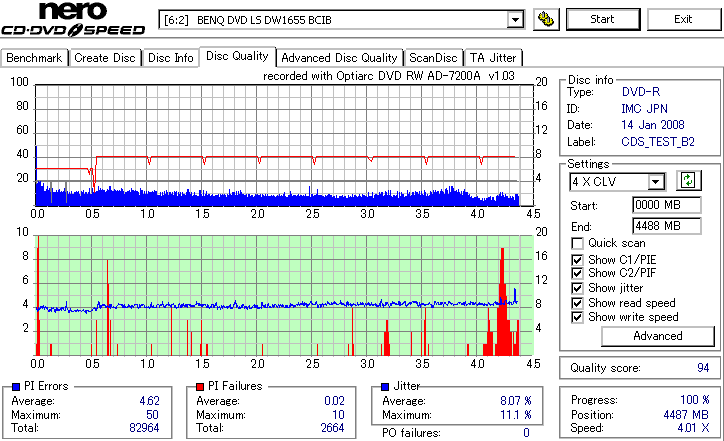Open the ScanDisc tab
Viewport: 724px width, 441px height.
coord(433,58)
